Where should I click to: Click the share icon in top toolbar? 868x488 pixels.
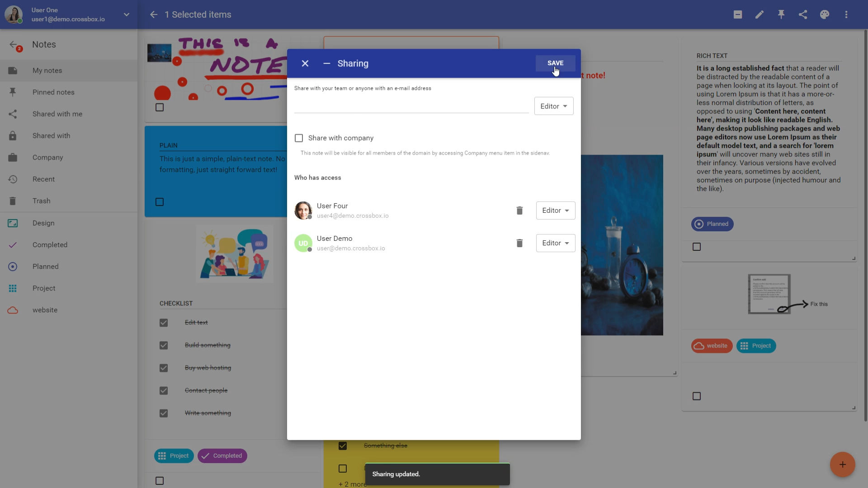(803, 14)
